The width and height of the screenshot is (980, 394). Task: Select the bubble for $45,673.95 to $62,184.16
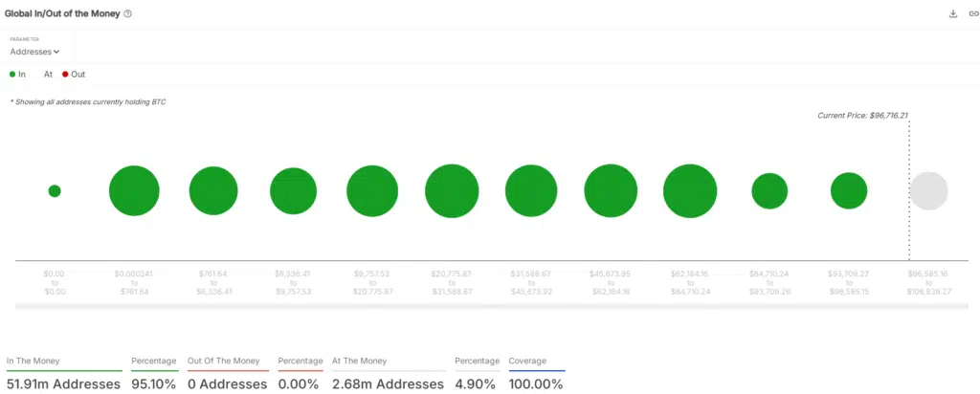click(x=611, y=191)
